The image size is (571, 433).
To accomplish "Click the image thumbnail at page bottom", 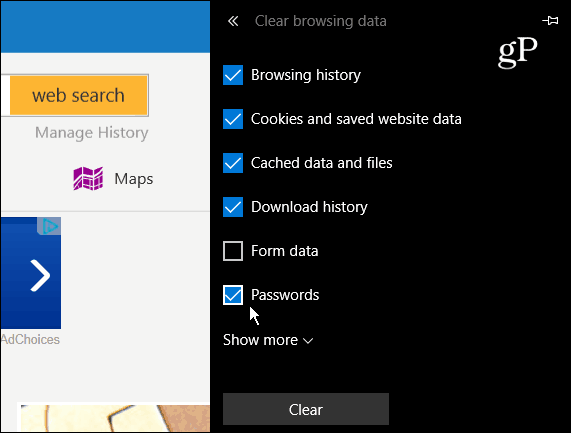I will [x=115, y=418].
